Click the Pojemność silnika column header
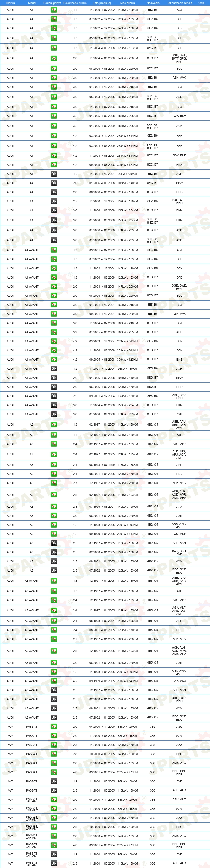The image size is (210, 868). coord(75,3)
